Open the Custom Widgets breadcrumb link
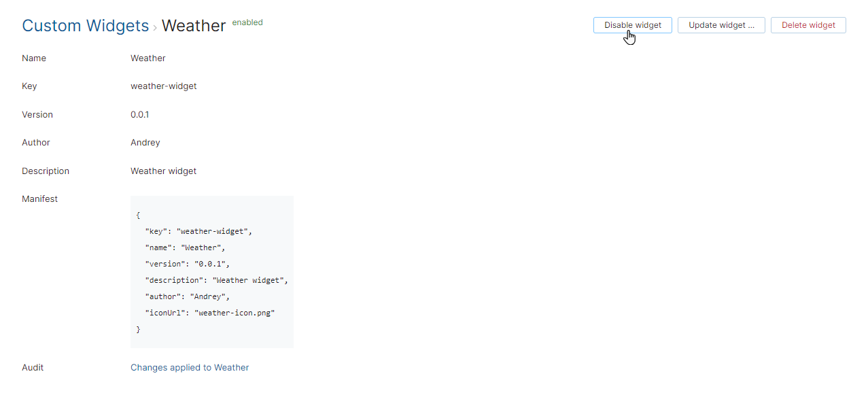 [x=85, y=26]
